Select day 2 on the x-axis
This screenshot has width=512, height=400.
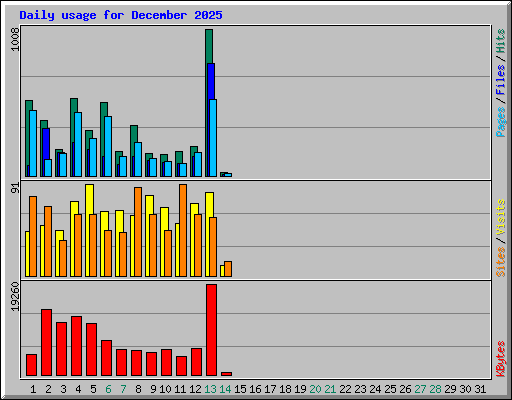48,389
